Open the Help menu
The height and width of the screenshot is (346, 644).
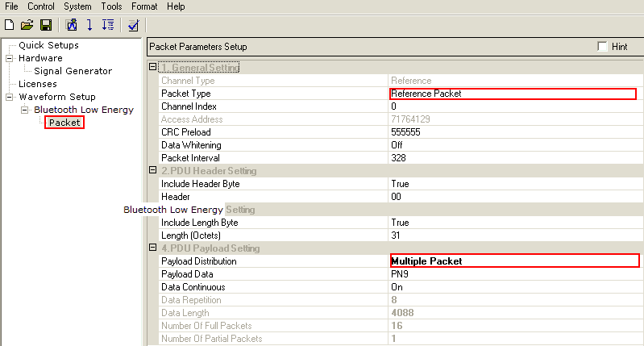[x=176, y=6]
